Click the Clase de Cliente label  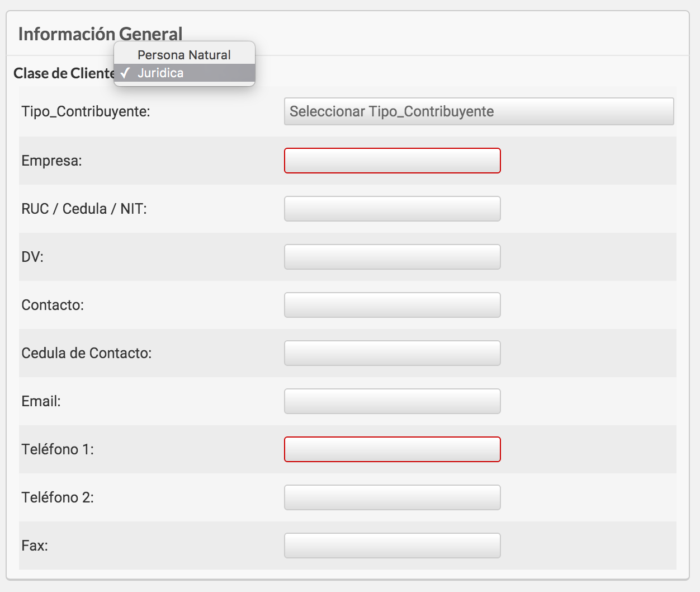pyautogui.click(x=64, y=73)
